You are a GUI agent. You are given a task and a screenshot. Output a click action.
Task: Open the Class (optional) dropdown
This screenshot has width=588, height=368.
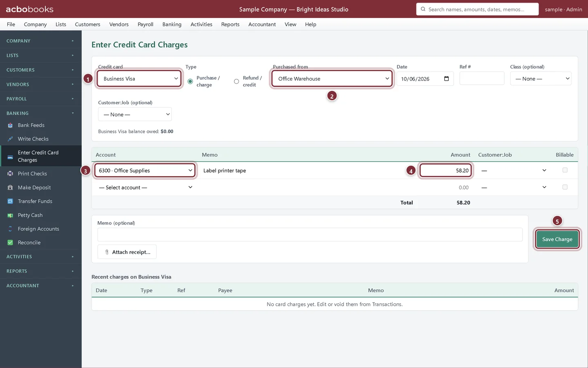[541, 79]
